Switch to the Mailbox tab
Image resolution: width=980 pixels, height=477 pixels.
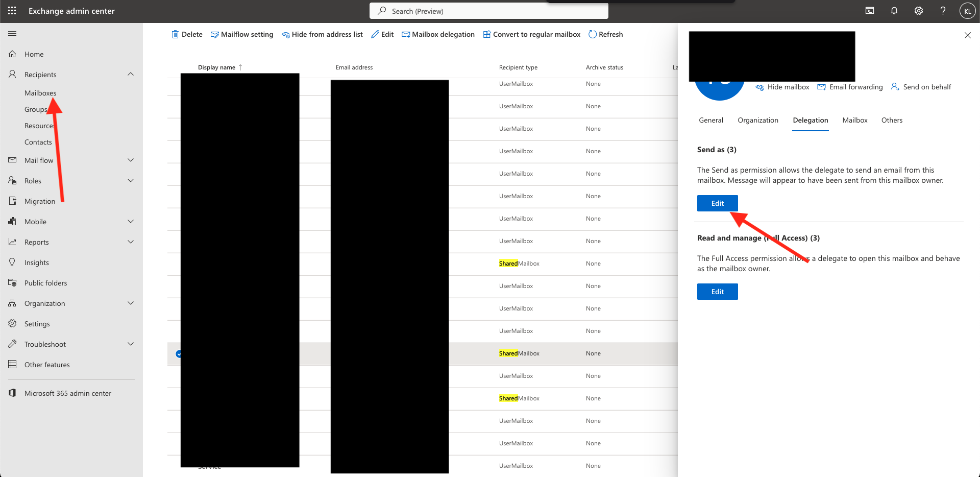pos(854,121)
